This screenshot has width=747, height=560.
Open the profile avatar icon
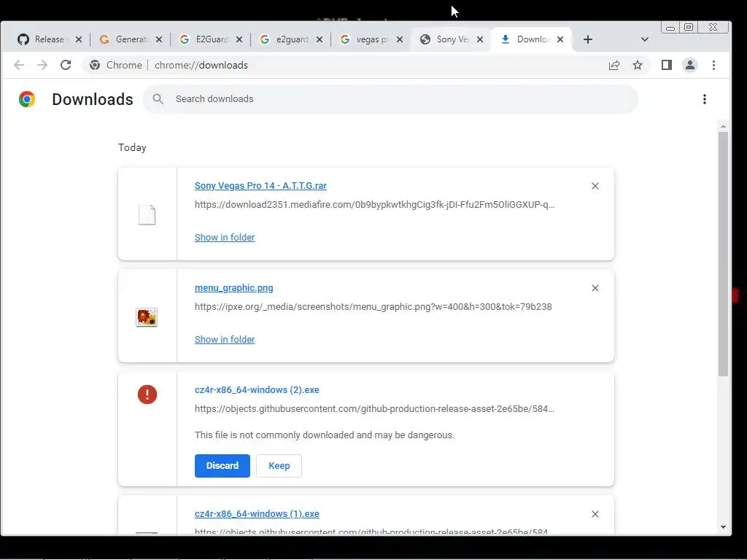(690, 65)
